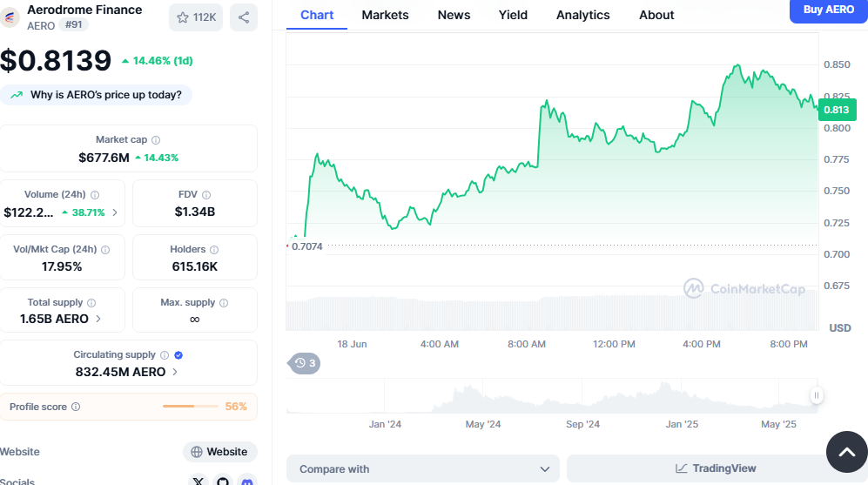
Task: Click the profile score progress bar
Action: click(190, 407)
